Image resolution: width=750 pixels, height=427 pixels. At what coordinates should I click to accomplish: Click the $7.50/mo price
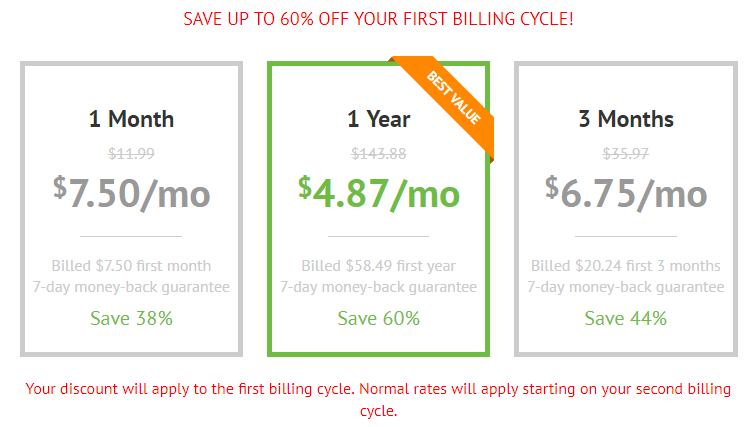132,193
